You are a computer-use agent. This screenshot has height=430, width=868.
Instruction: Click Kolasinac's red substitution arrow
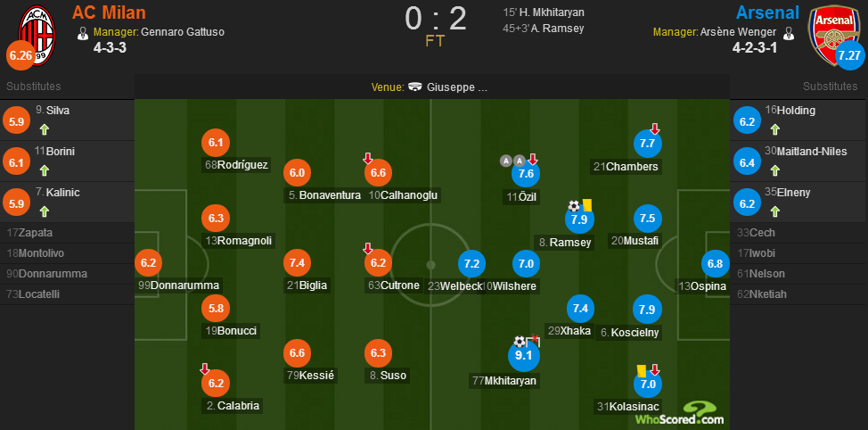pos(655,369)
